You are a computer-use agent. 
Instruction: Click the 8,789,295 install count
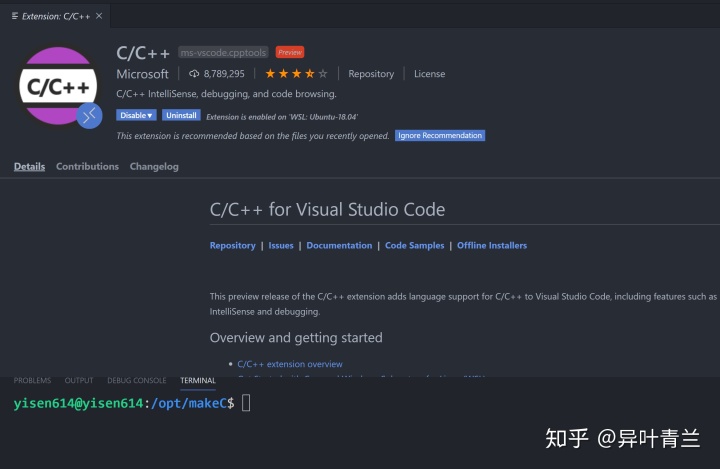pos(224,74)
